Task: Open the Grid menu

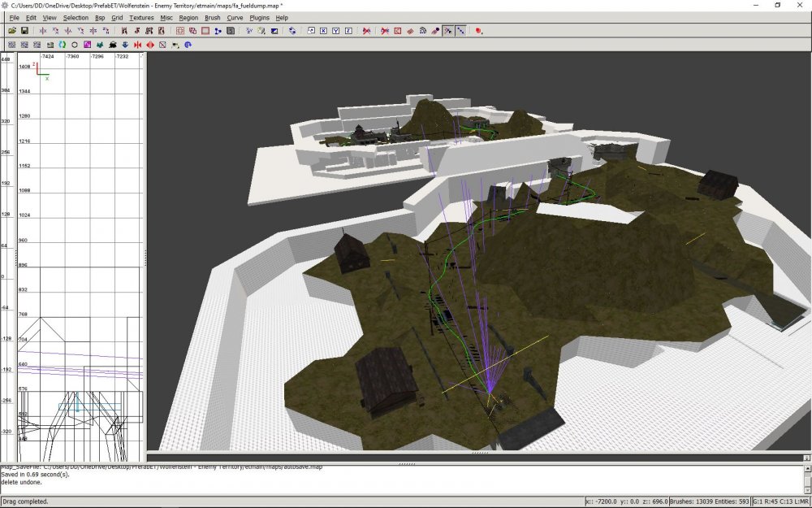Action: coord(117,18)
